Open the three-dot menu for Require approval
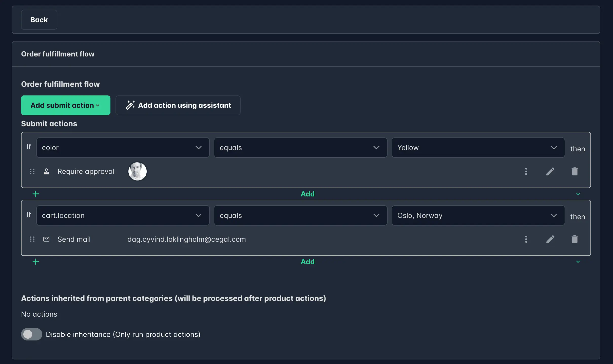Screen dimensions: 613x364 (x=526, y=171)
